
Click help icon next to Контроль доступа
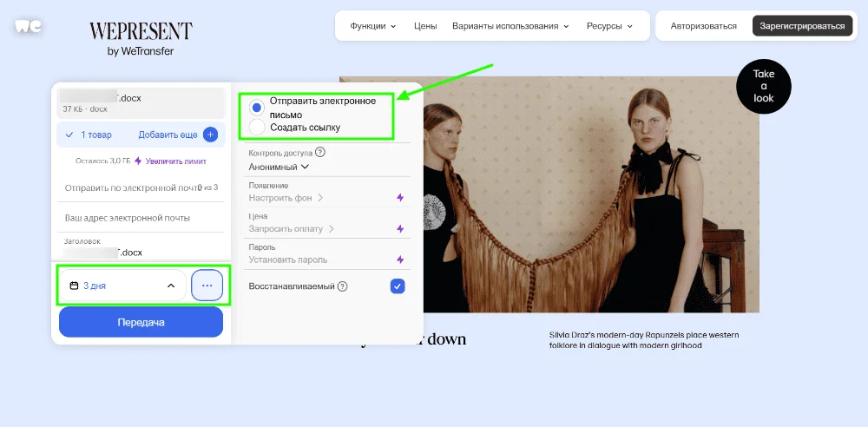click(x=319, y=152)
